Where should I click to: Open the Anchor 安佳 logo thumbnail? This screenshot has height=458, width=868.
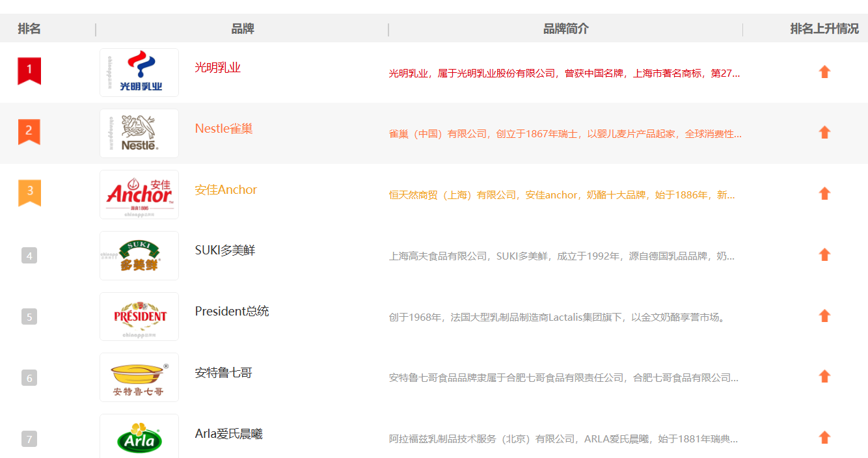[139, 195]
